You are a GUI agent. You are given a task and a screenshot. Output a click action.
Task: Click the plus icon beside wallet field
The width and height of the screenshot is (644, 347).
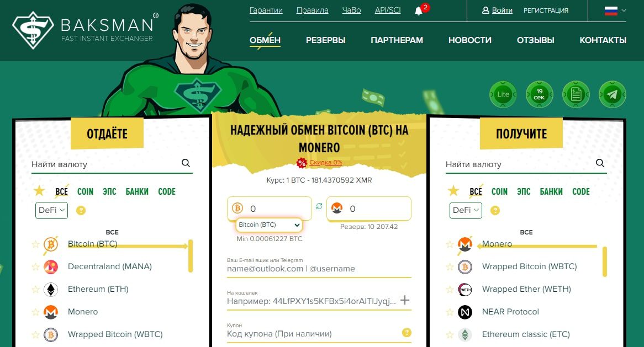405,300
